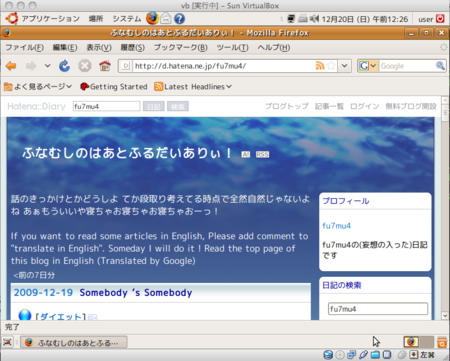Click the [ダイエット] category link
The height and width of the screenshot is (361, 450).
point(61,316)
